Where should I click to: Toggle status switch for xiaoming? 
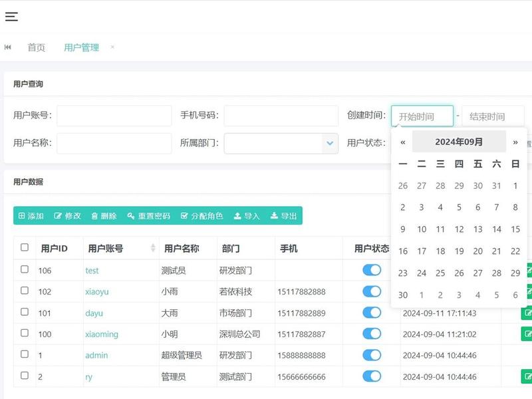(x=372, y=334)
